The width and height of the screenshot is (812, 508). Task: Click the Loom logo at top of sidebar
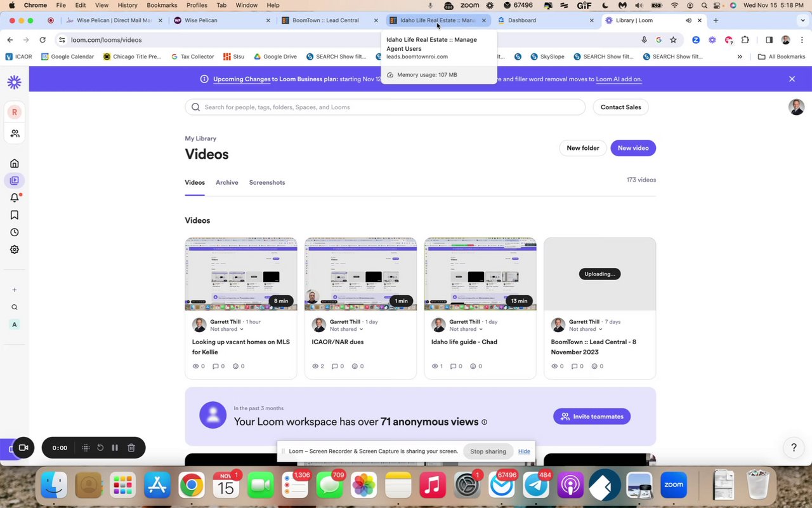click(x=14, y=82)
